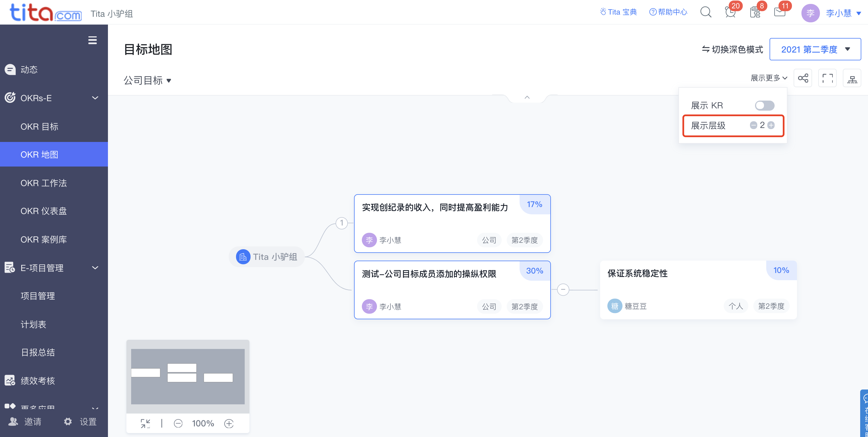
Task: Zoom out minimap with minus icon
Action: click(x=178, y=424)
